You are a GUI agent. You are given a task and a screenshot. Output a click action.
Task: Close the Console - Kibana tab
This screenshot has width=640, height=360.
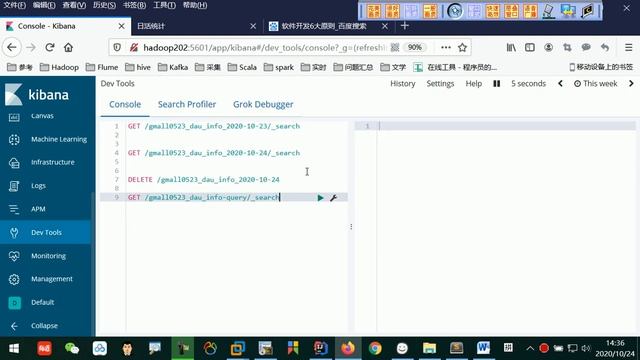coord(121,26)
